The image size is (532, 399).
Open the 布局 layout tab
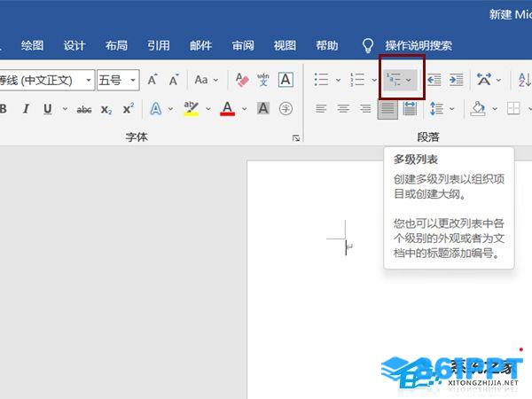pyautogui.click(x=116, y=45)
